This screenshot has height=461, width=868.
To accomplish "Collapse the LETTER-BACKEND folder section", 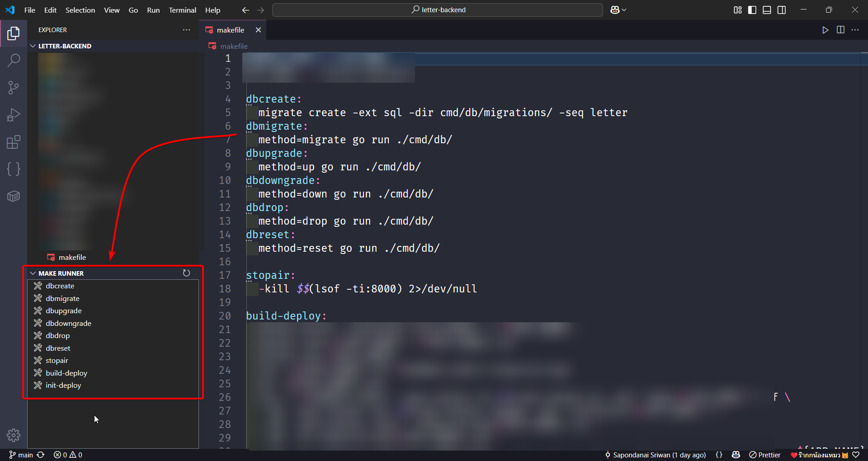I will (33, 46).
